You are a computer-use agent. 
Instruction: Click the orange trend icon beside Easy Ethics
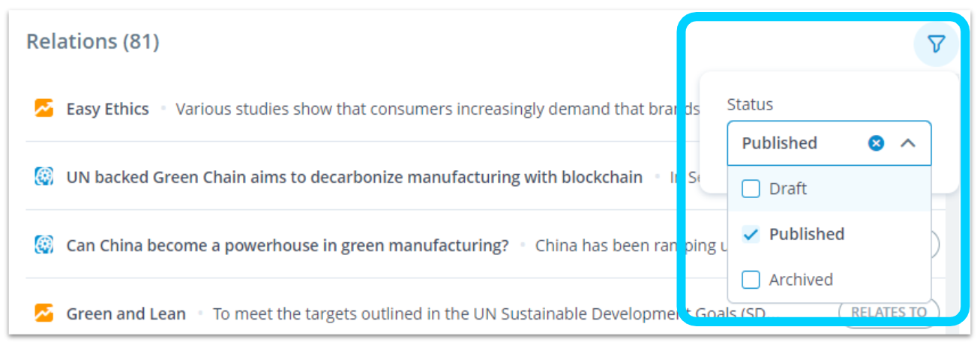click(44, 109)
